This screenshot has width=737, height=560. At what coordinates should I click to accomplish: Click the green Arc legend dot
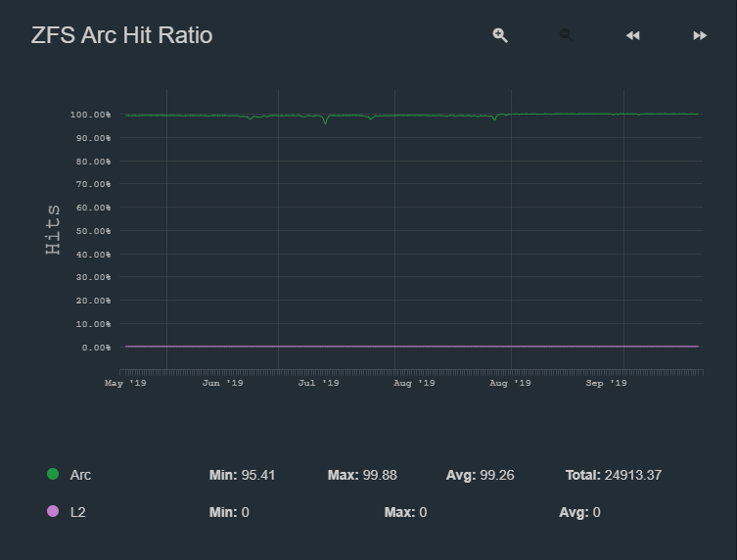click(x=53, y=475)
